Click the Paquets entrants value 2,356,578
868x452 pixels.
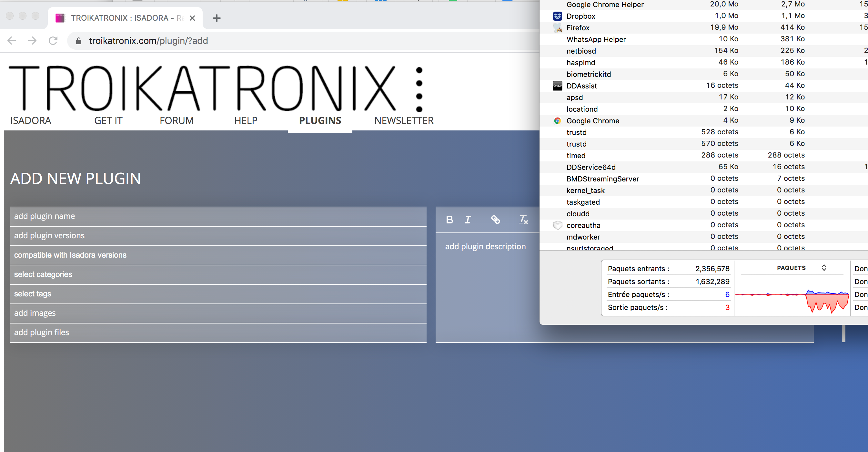712,269
